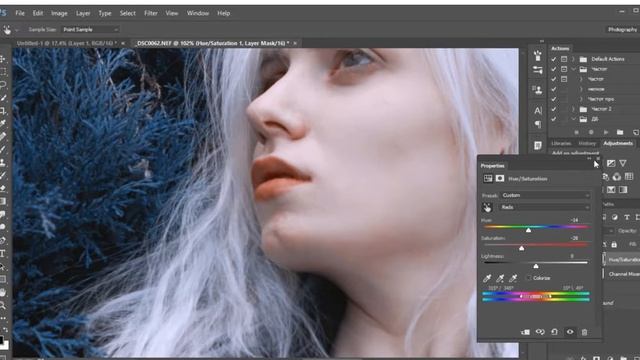The width and height of the screenshot is (640, 360).
Task: Click the lock icon in the Layers panel
Action: (x=614, y=244)
